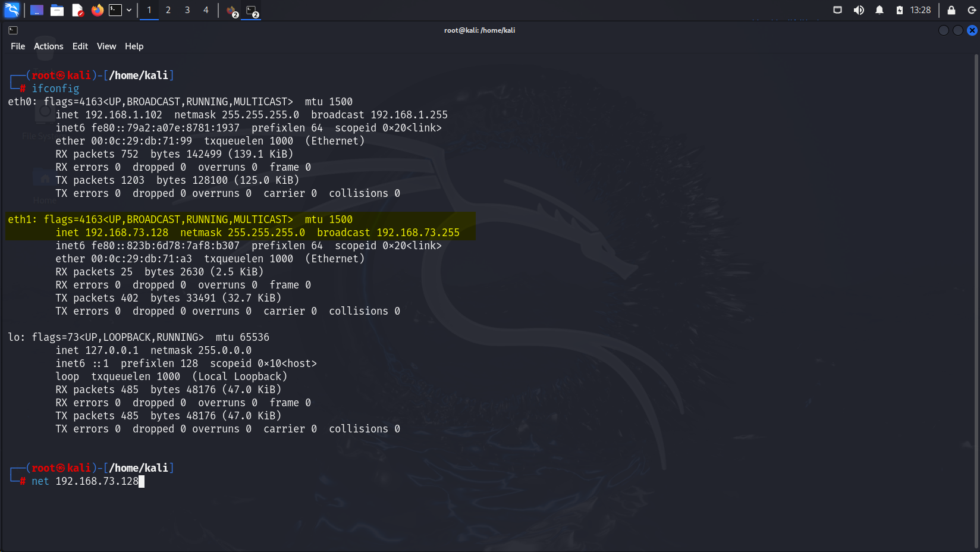980x552 pixels.
Task: Expand the terminal launcher dropdown chevron
Action: [x=129, y=10]
